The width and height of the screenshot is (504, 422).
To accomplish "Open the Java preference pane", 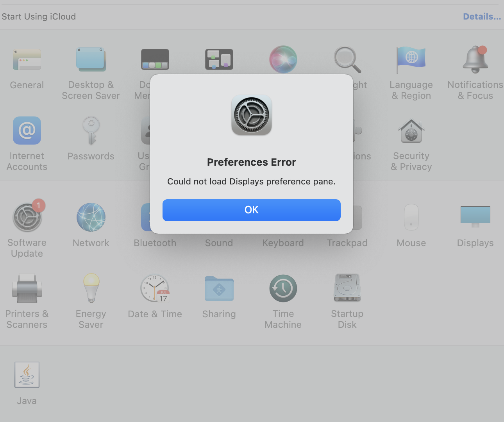I will click(27, 375).
